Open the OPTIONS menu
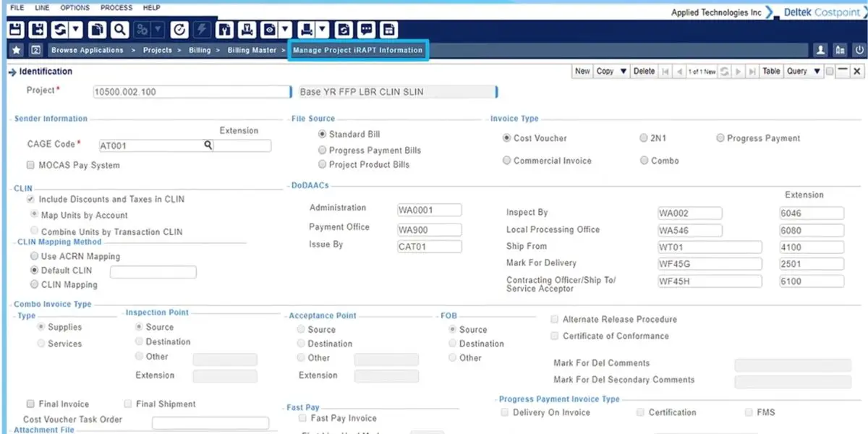This screenshot has width=868, height=434. pos(75,8)
